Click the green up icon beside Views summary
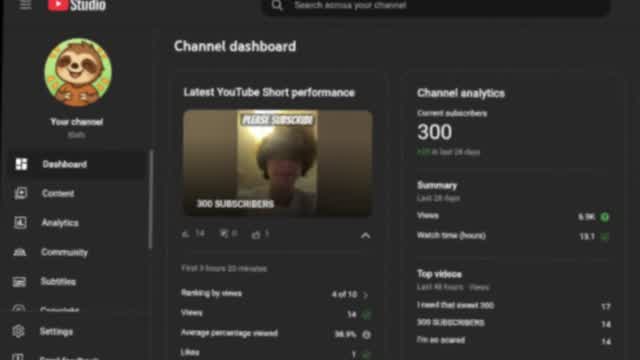The height and width of the screenshot is (360, 640). click(x=605, y=217)
